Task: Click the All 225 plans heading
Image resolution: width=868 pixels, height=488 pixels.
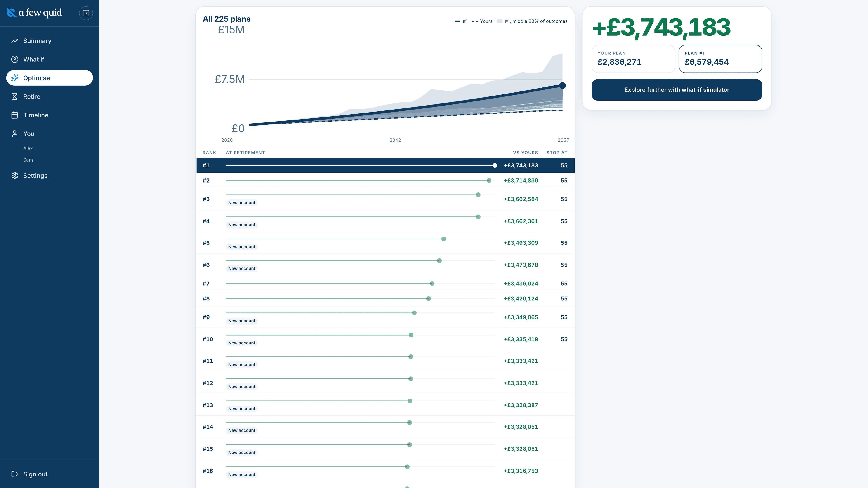Action: 226,19
